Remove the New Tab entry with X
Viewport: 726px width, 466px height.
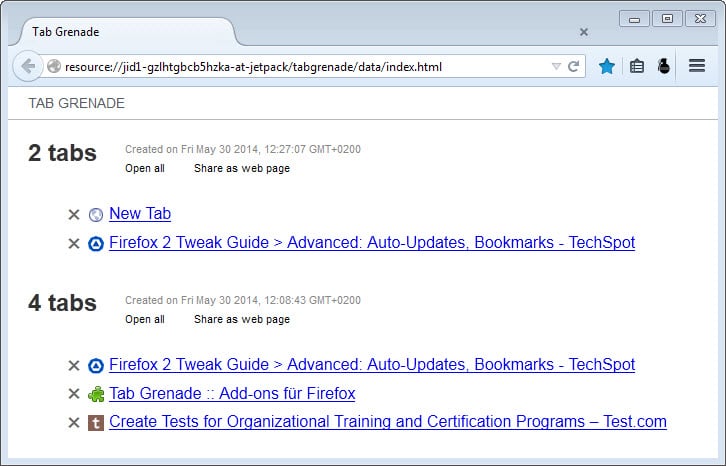coord(73,214)
